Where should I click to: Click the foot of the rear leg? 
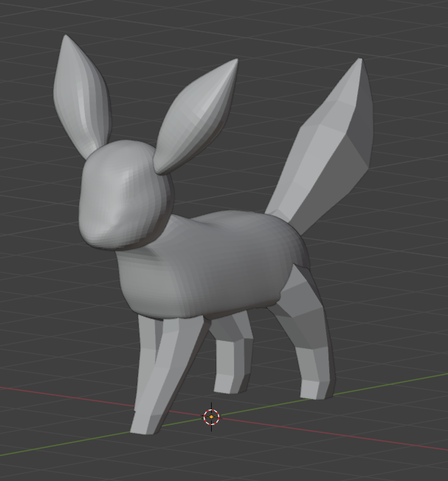(316, 390)
